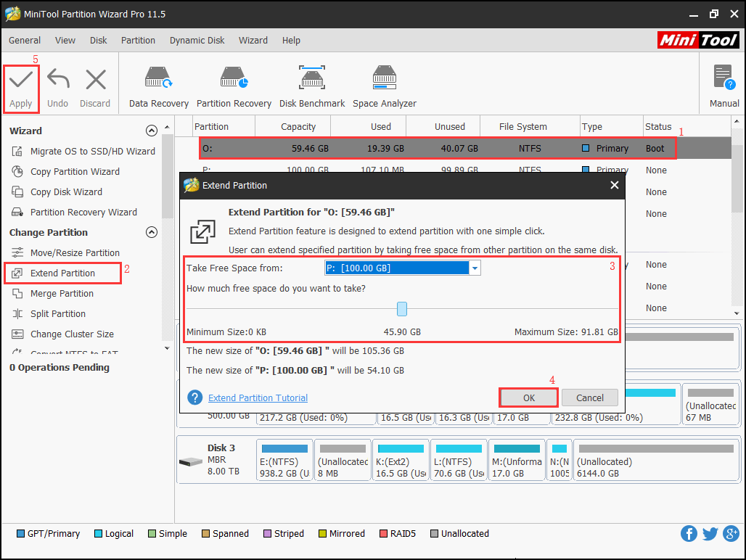Image resolution: width=746 pixels, height=560 pixels.
Task: Open Partition Recovery tool
Action: coord(234,87)
